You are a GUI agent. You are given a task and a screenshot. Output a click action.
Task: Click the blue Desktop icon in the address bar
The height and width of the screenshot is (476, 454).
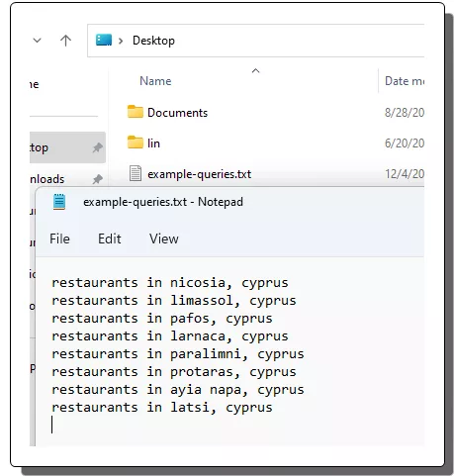pyautogui.click(x=104, y=40)
